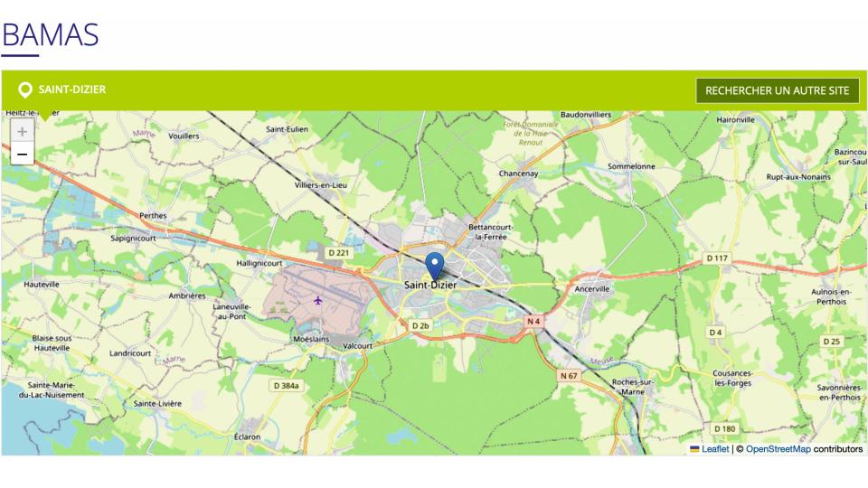Click the blue Saint-Dizier map marker
Image resolution: width=868 pixels, height=488 pixels.
coord(435,266)
